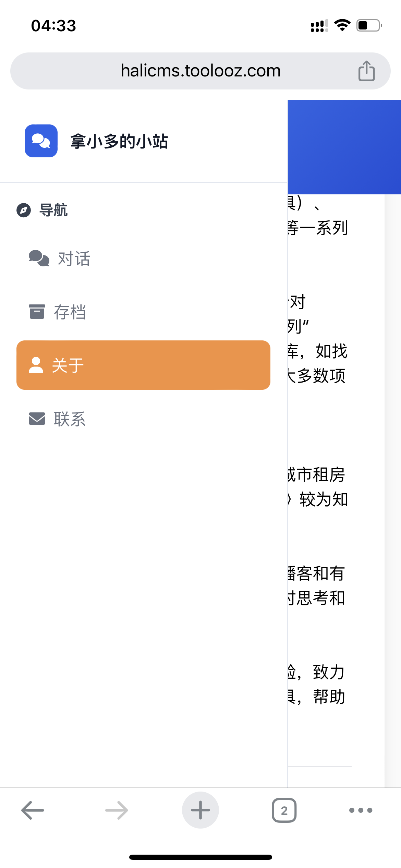Tap the chat bubbles icon for 对话
Viewport: 401px width, 868px height.
(39, 258)
